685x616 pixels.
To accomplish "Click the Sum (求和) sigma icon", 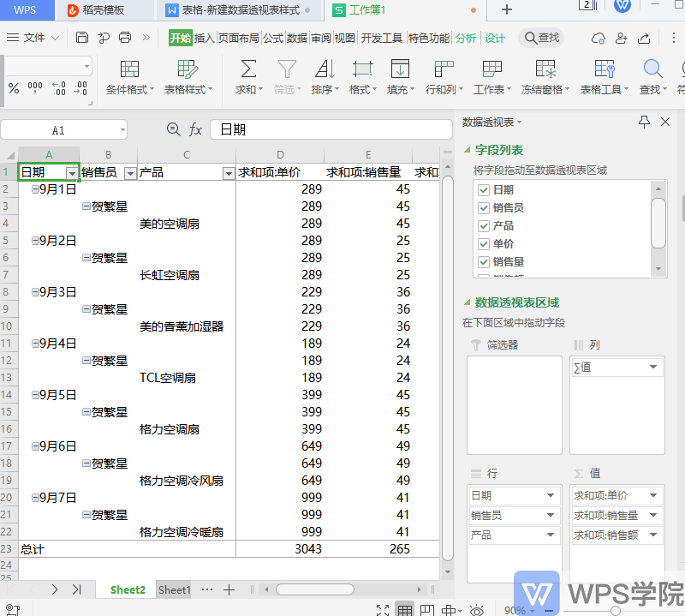I will 248,69.
